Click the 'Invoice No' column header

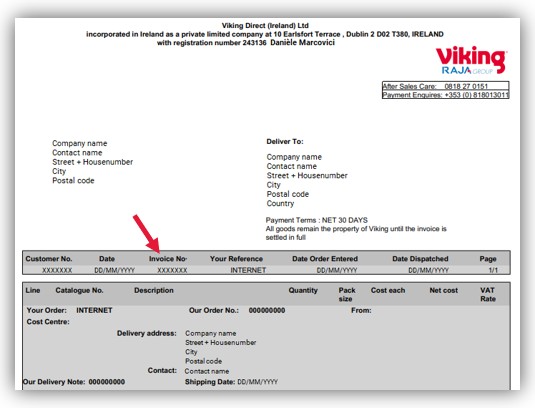(x=168, y=259)
